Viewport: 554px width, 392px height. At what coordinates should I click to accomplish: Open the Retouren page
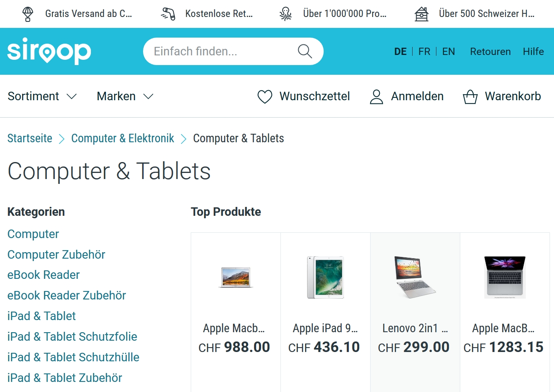pyautogui.click(x=490, y=51)
